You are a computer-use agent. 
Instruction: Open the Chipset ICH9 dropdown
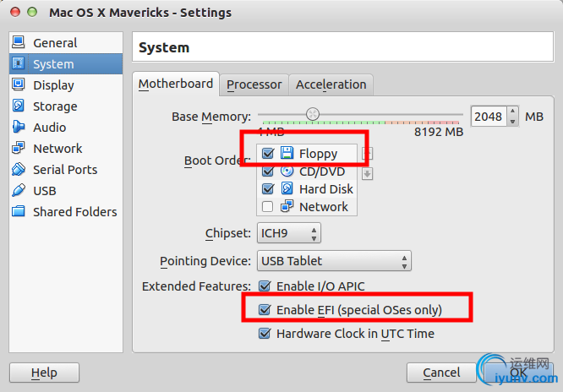pos(289,233)
